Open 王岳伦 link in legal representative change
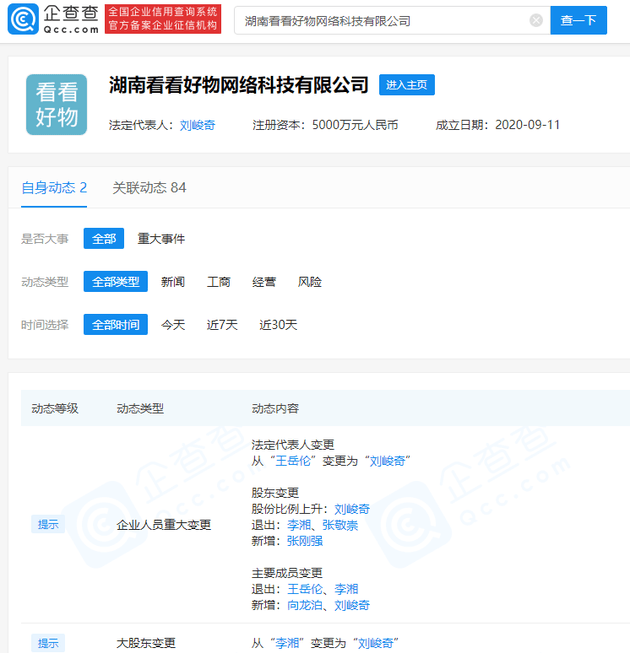 coord(293,461)
